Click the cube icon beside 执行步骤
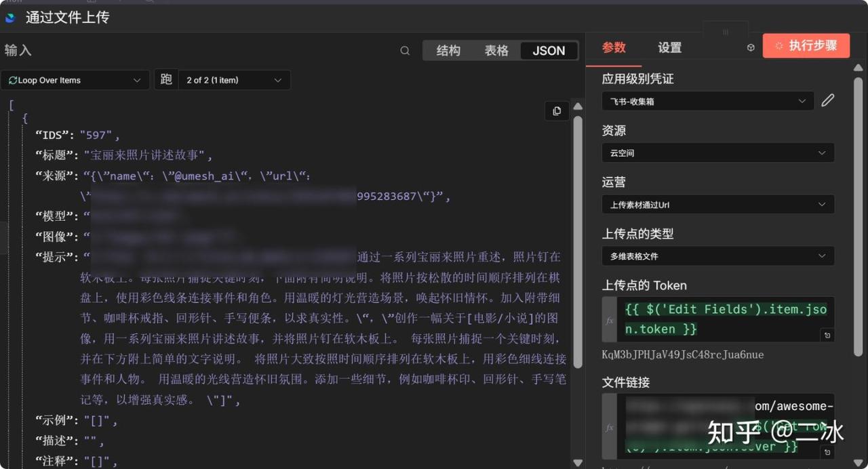868x469 pixels. [751, 47]
